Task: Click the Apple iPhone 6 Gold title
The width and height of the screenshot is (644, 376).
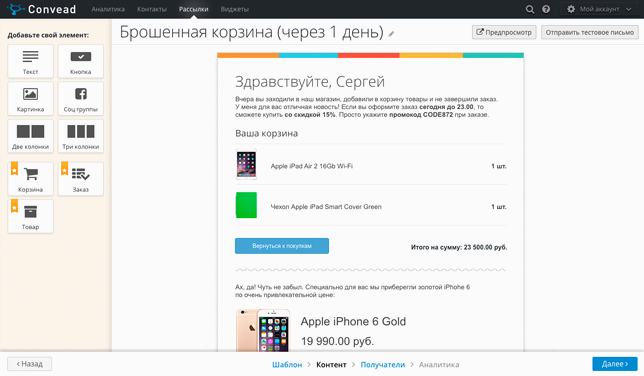Action: coord(353,321)
